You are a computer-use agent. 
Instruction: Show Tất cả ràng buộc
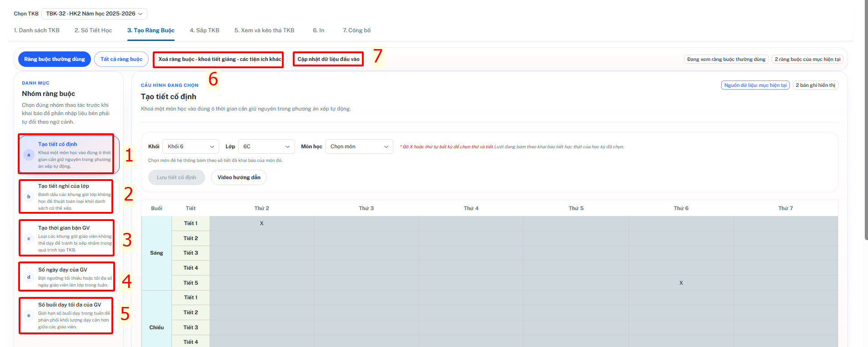click(121, 59)
